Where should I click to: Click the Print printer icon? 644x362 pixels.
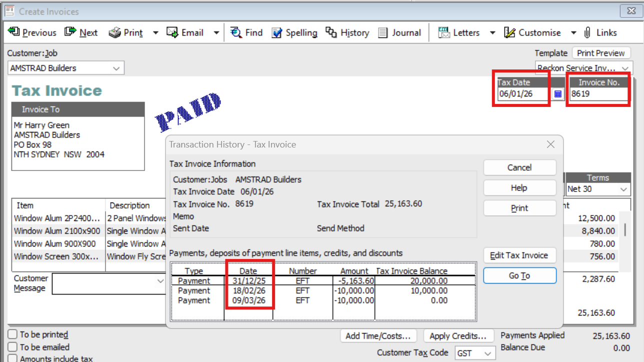point(115,32)
